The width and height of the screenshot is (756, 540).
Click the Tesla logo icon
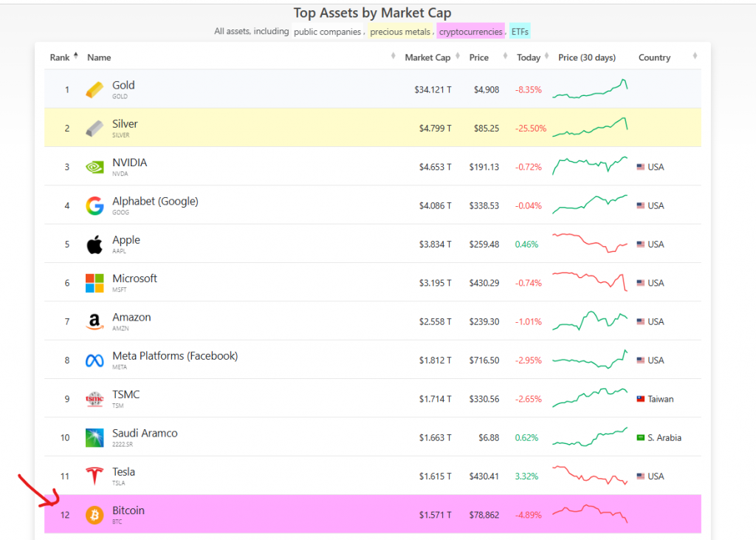click(x=94, y=476)
